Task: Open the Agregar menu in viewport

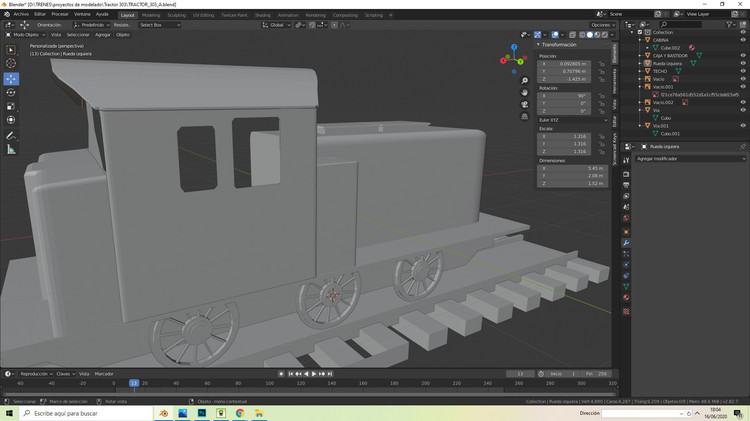Action: click(102, 35)
